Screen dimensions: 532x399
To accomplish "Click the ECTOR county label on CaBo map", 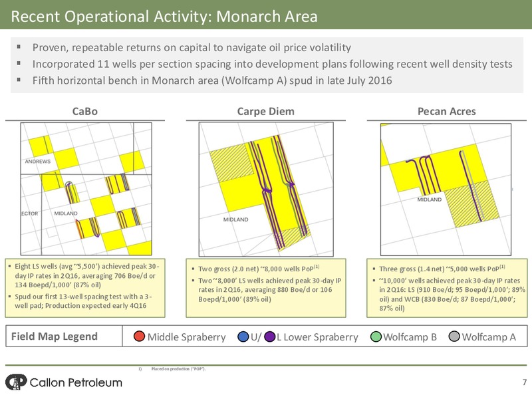I will [29, 213].
